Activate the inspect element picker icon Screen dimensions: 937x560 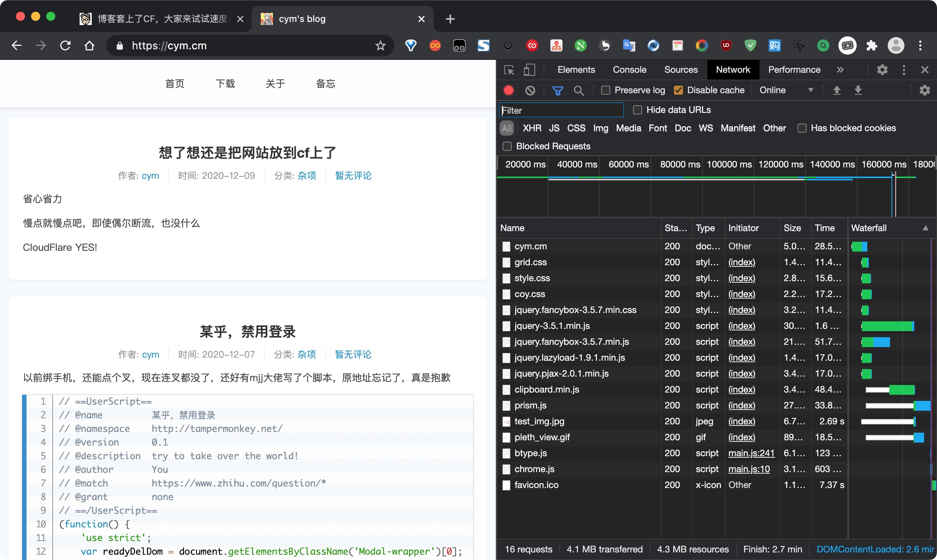[x=509, y=70]
